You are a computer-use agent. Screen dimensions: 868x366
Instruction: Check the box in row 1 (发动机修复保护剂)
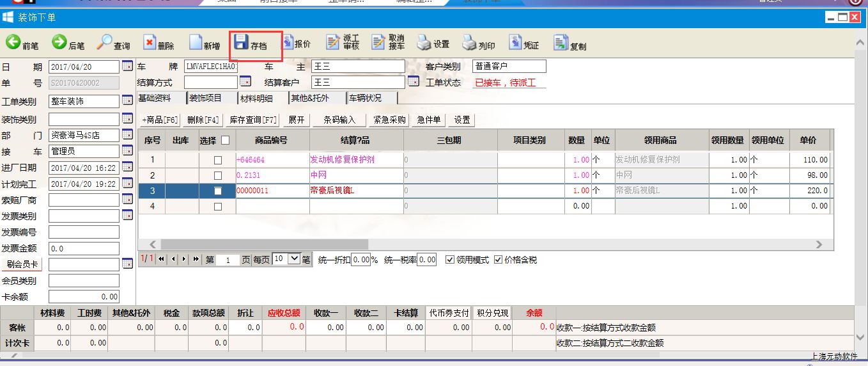218,160
